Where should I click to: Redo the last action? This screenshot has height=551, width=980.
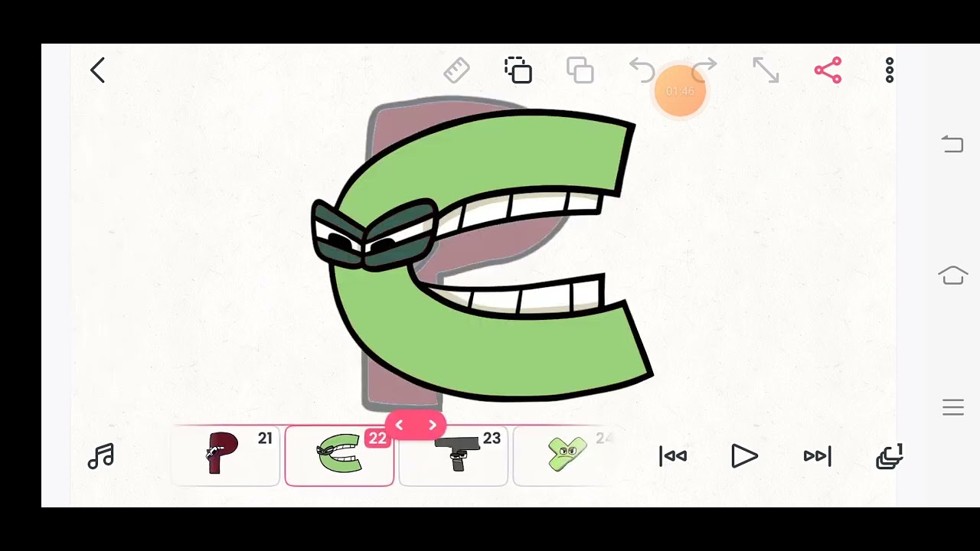704,70
